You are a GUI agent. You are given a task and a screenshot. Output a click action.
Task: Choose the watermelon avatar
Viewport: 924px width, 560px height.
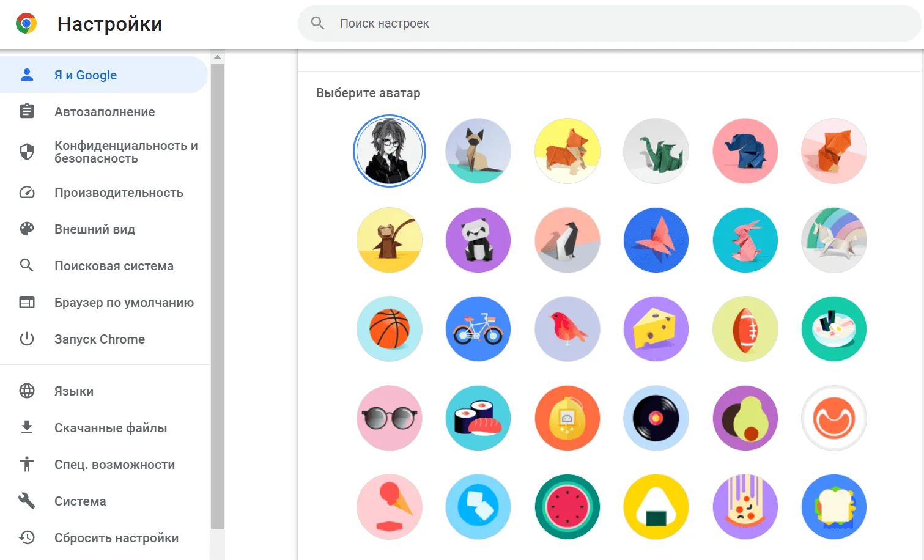[567, 507]
